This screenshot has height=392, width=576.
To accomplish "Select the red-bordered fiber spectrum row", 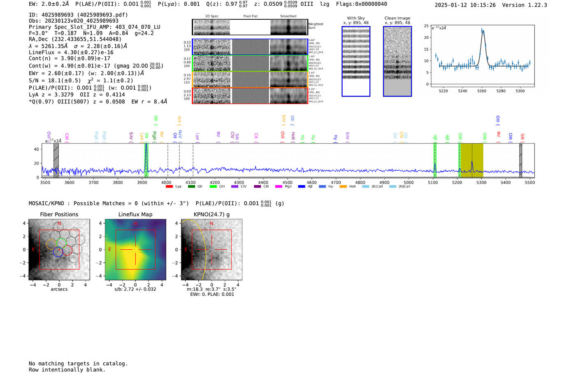I will pyautogui.click(x=250, y=96).
